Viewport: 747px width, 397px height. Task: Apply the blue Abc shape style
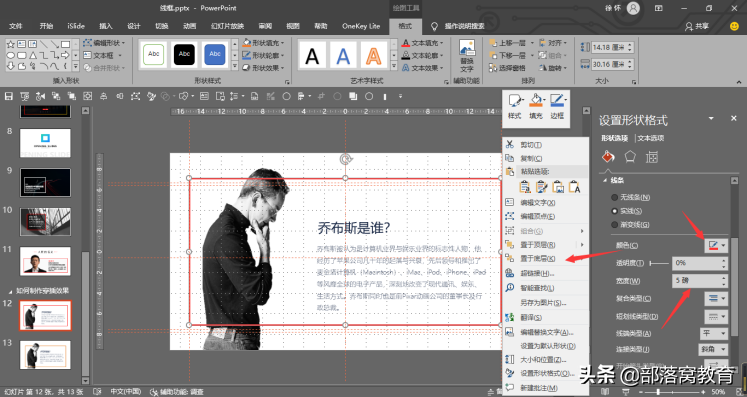point(214,54)
